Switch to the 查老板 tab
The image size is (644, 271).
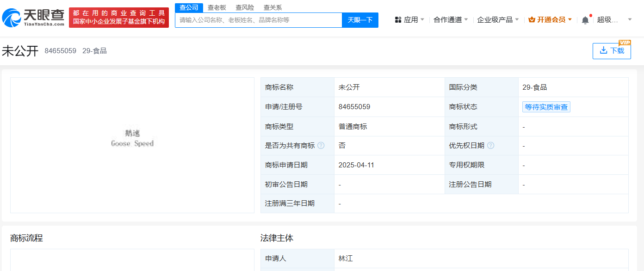(x=217, y=7)
